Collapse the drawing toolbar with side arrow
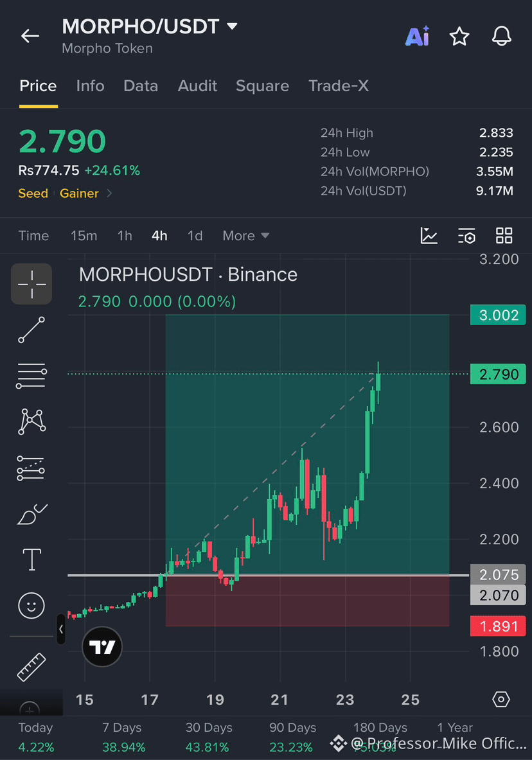This screenshot has height=760, width=532. (60, 629)
